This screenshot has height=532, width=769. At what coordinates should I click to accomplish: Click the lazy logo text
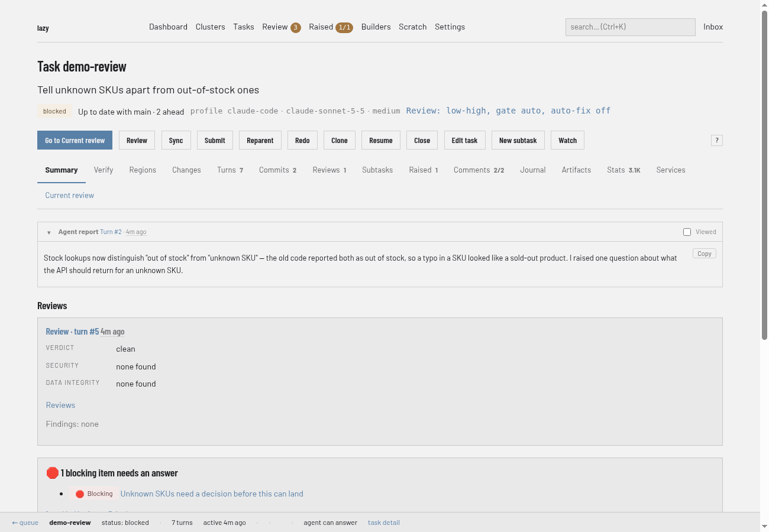point(43,28)
